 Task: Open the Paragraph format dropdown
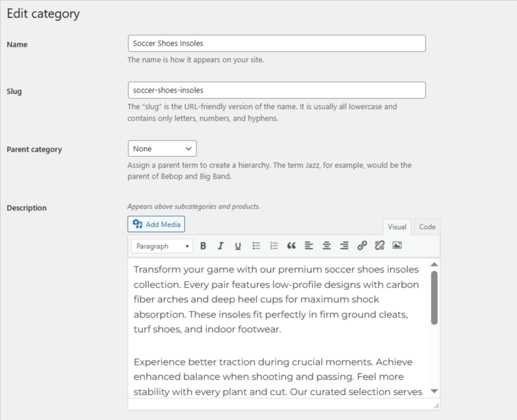[161, 245]
